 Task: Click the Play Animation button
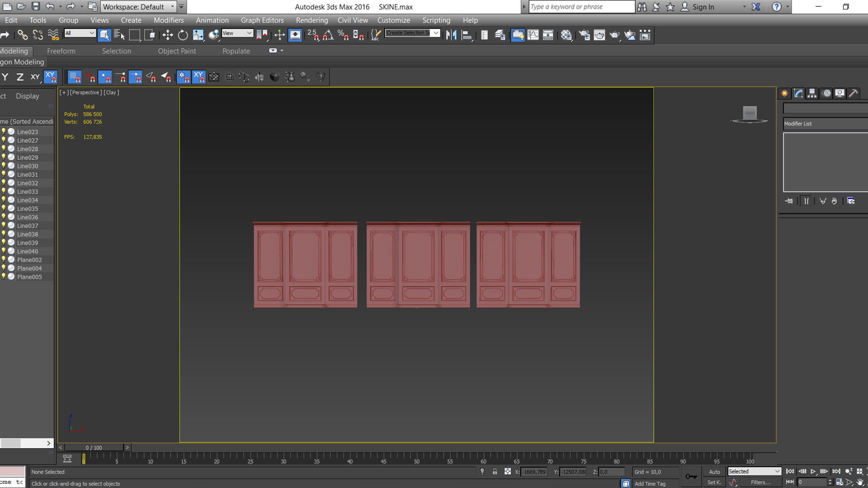(813, 472)
